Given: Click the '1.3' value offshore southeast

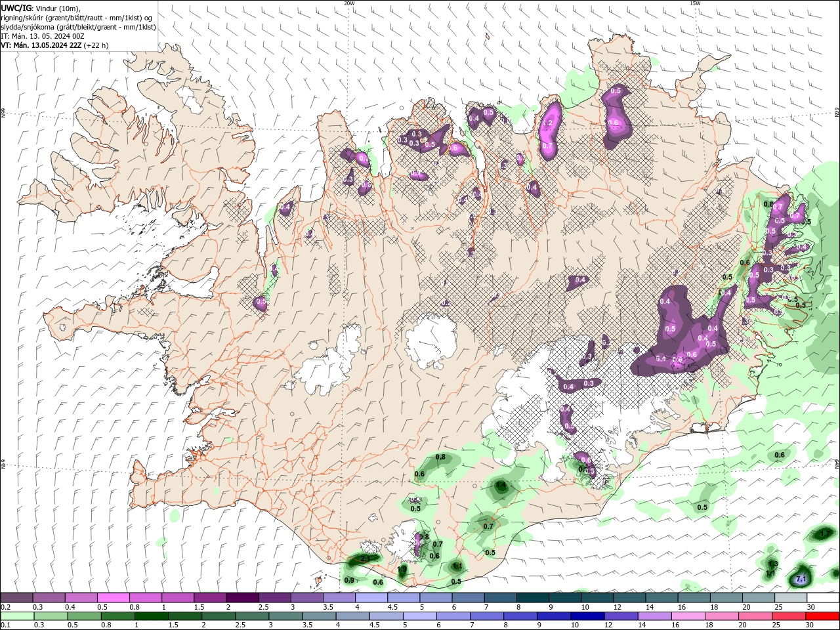Looking at the screenshot, I should click(773, 564).
